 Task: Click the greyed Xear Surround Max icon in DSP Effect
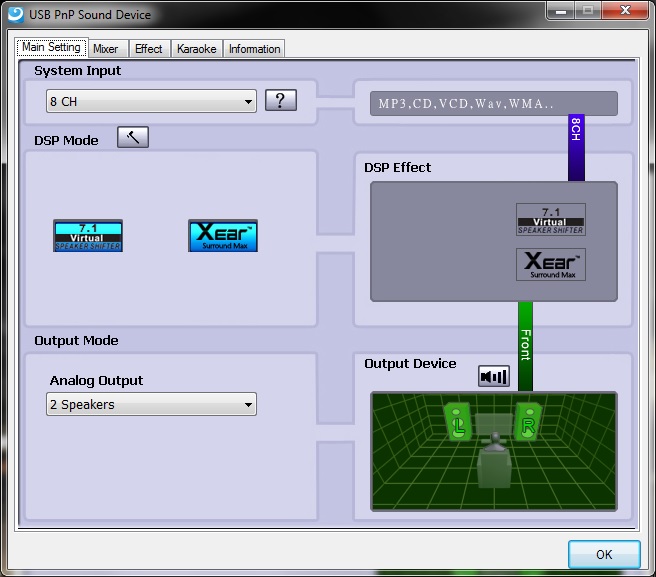[x=551, y=264]
